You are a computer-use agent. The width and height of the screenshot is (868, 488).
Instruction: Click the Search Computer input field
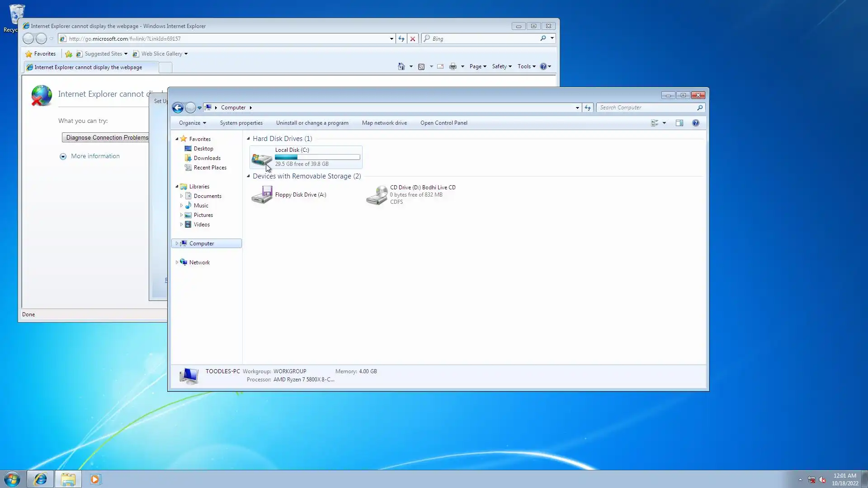tap(646, 108)
